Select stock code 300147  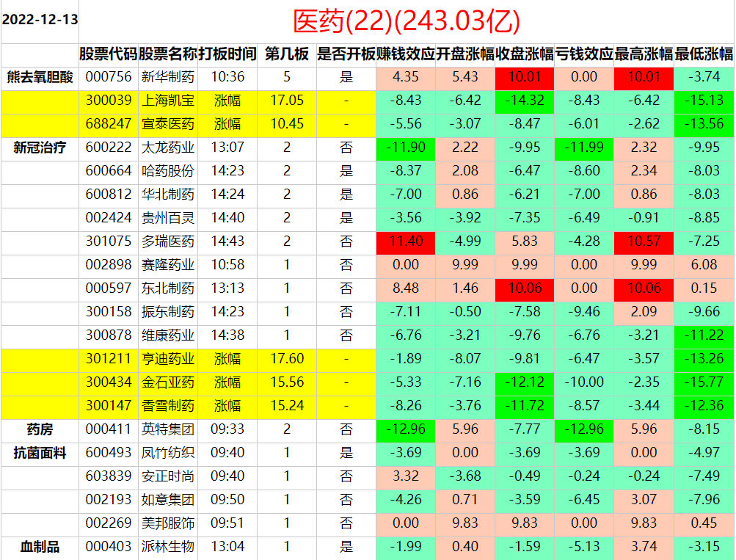point(109,406)
